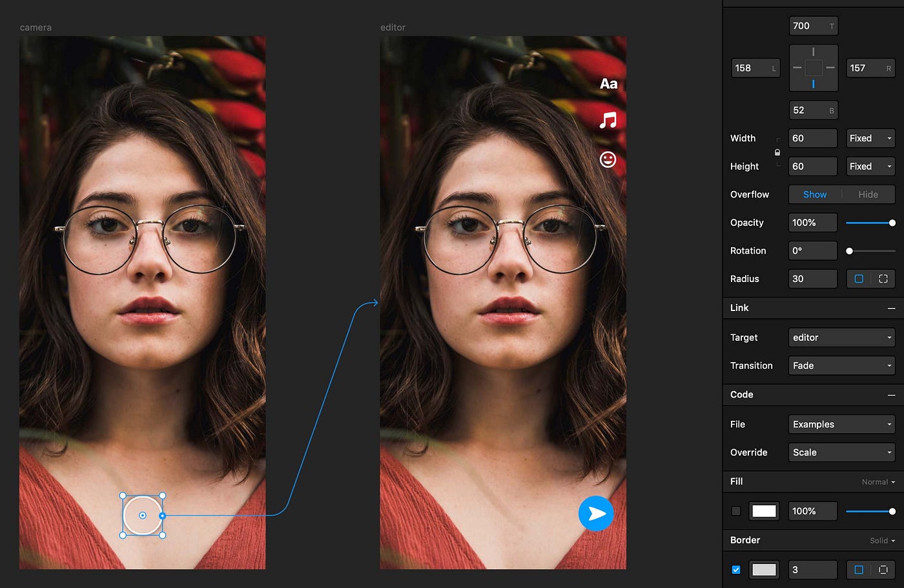Click the smiley emoji icon in editor frame

pyautogui.click(x=608, y=159)
